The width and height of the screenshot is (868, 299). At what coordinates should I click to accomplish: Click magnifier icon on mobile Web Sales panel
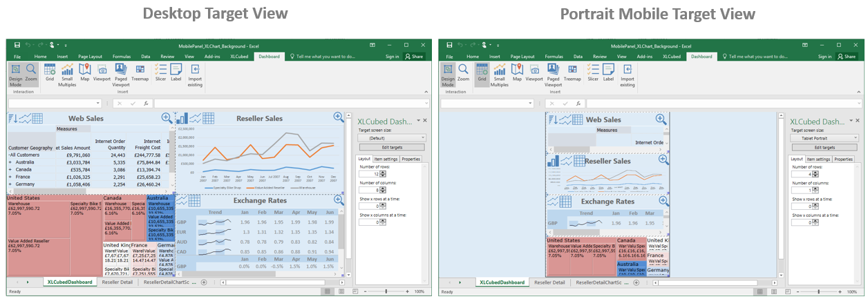tap(663, 119)
